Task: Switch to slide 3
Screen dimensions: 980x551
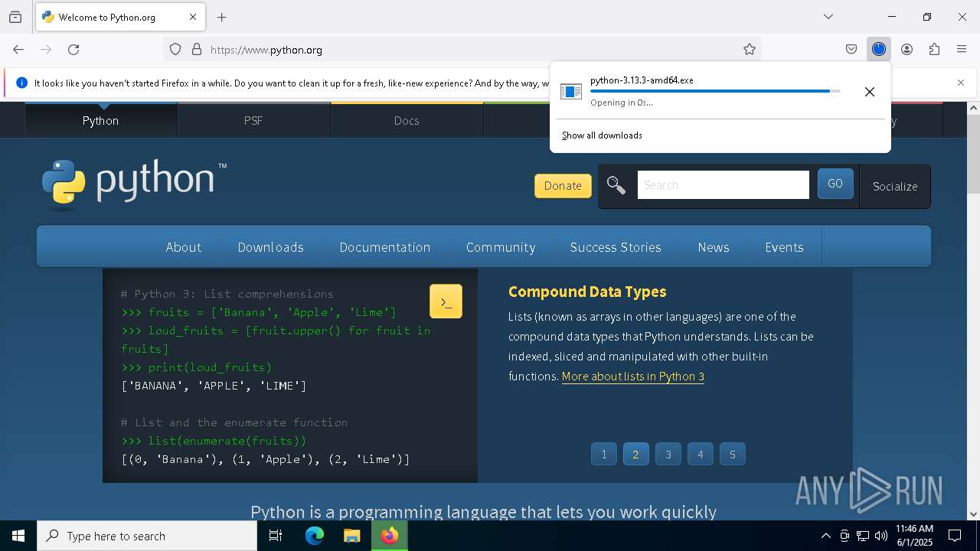Action: pyautogui.click(x=668, y=454)
